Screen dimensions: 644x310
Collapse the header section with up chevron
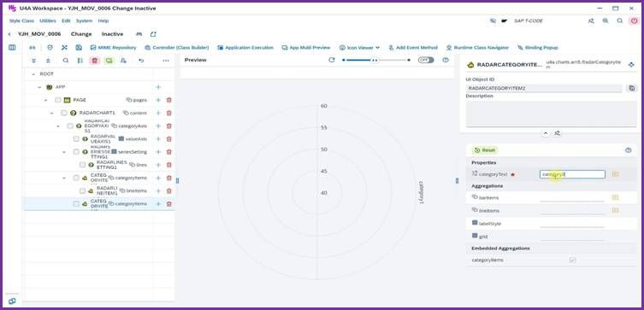tap(546, 133)
